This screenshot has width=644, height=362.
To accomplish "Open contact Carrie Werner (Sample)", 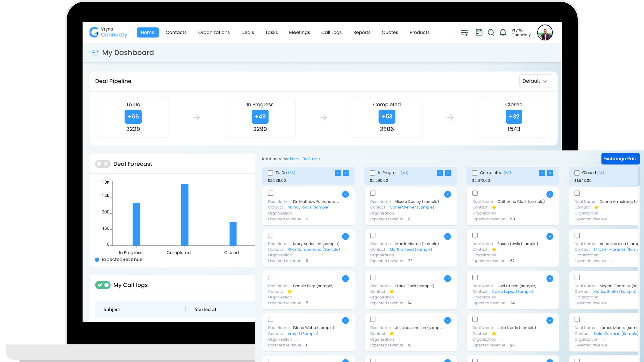I will 412,207.
